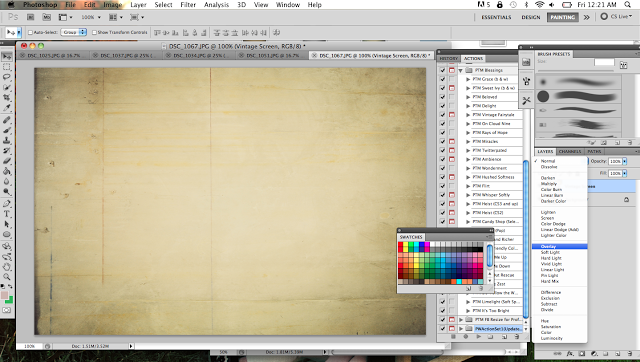Swap foreground and background colors
Image resolution: width=640 pixels, height=362 pixels.
11,286
